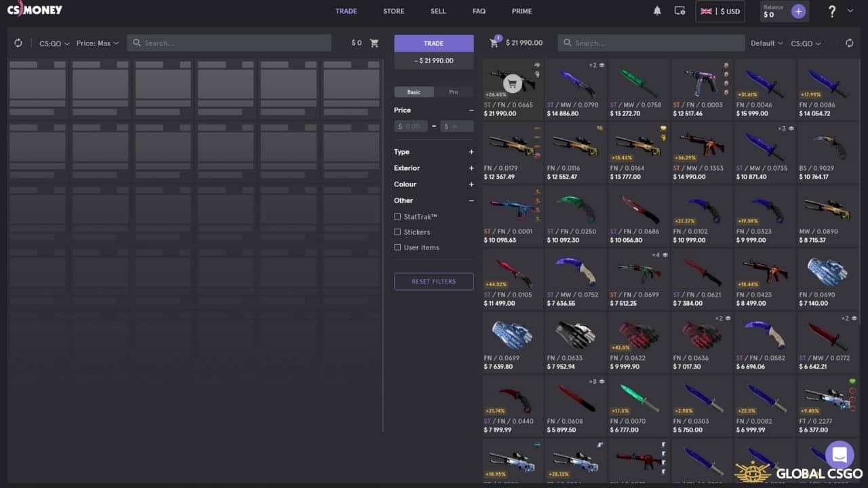This screenshot has height=488, width=868.
Task: Open the language and USD currency selector
Action: (x=720, y=12)
